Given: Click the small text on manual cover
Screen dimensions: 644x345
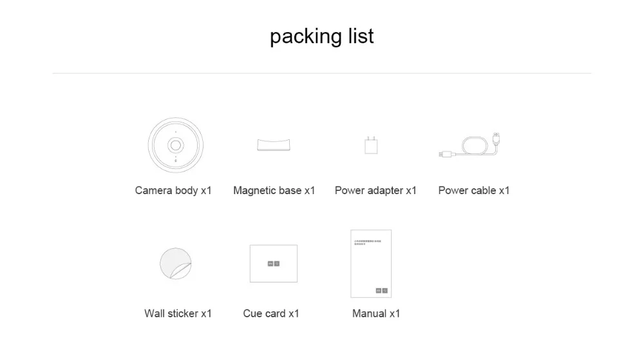Looking at the screenshot, I should click(x=368, y=242).
